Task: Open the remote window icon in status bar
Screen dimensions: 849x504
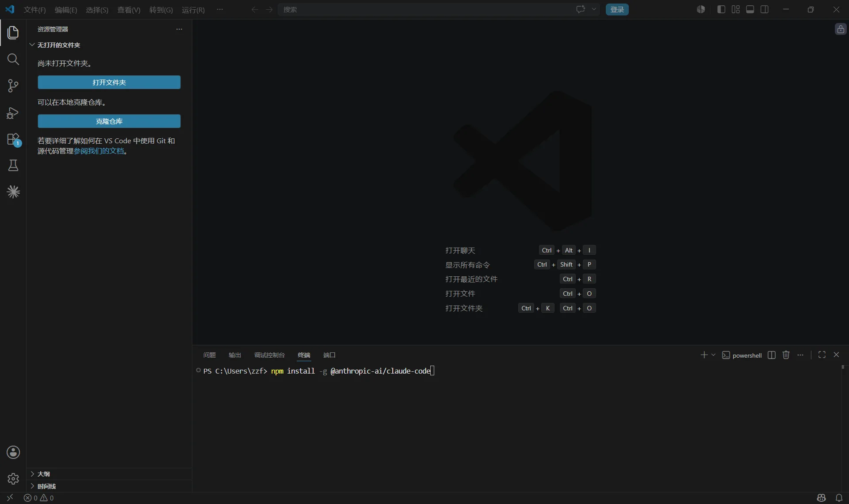Action: tap(10, 498)
